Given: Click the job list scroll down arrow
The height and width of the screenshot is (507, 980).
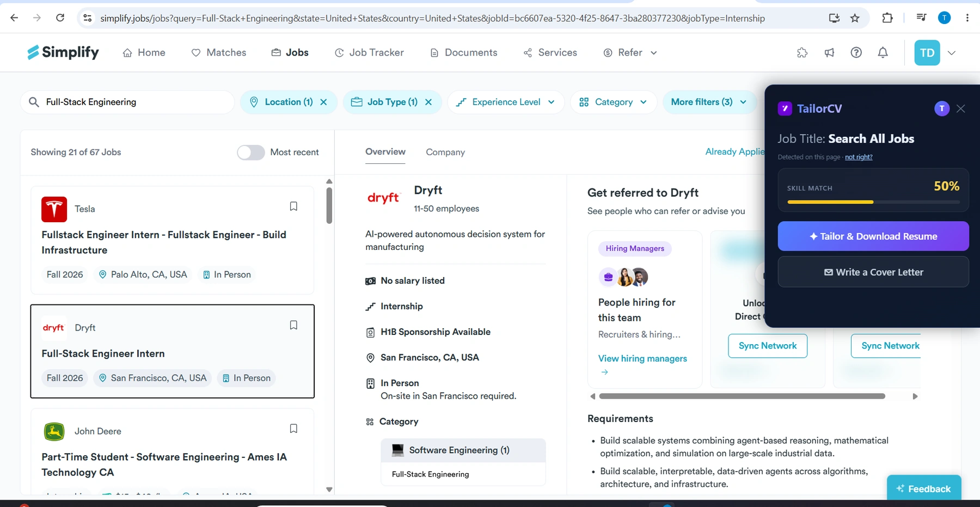Looking at the screenshot, I should pyautogui.click(x=329, y=490).
